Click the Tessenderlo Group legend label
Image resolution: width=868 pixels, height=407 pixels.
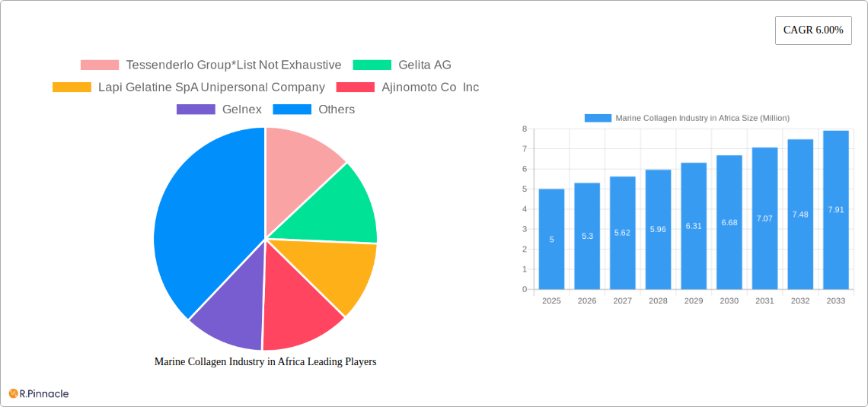coord(234,65)
